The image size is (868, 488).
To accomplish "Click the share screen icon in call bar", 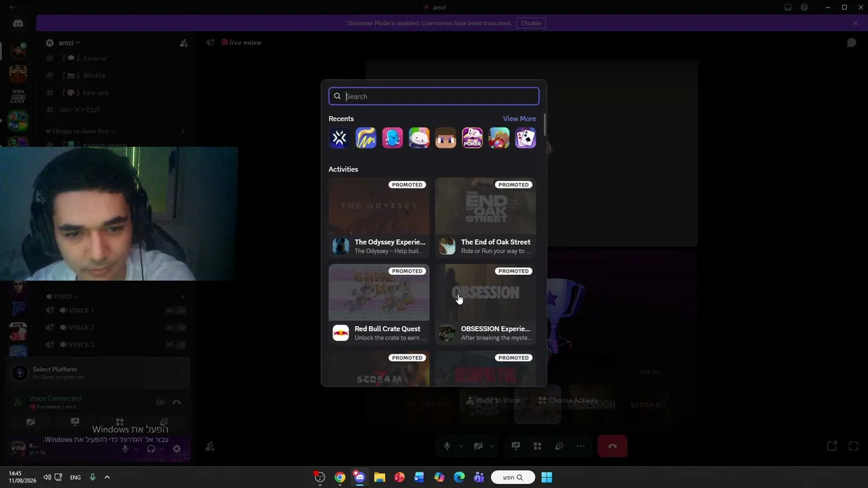I will click(x=516, y=446).
